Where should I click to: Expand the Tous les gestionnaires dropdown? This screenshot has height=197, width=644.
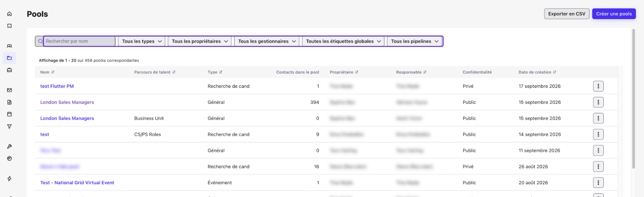point(267,41)
